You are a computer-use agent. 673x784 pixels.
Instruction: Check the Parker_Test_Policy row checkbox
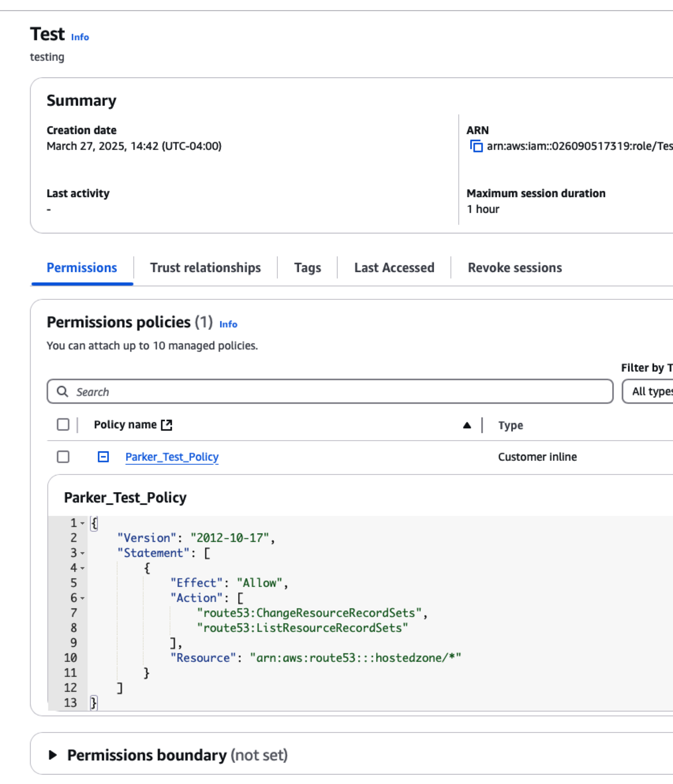pos(63,457)
